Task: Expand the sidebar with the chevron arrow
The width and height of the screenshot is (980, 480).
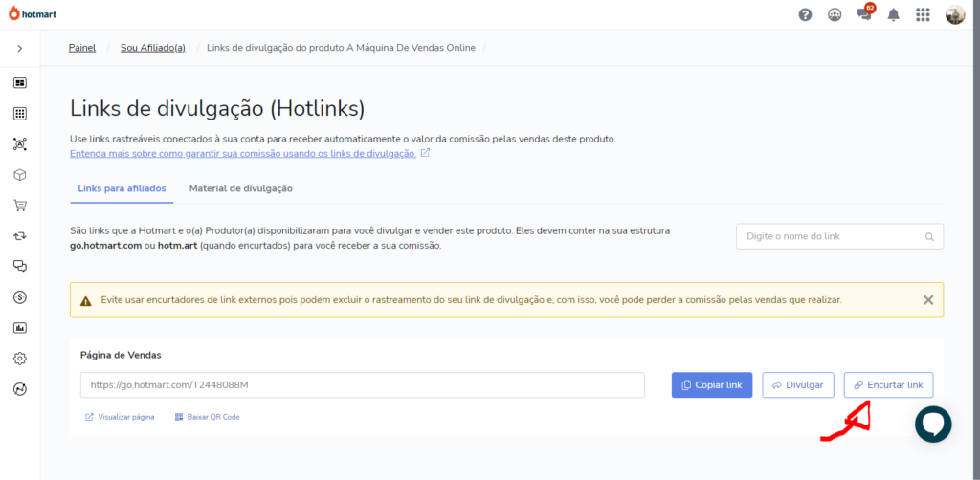Action: click(x=20, y=48)
